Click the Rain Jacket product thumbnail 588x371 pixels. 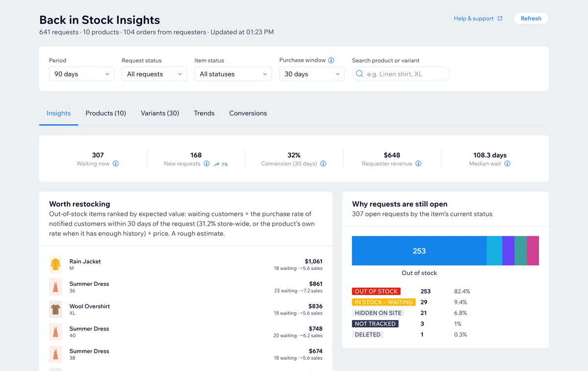tap(56, 264)
